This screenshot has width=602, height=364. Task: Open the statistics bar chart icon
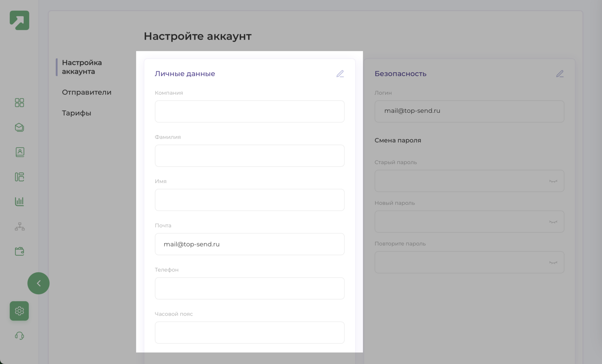point(19,202)
